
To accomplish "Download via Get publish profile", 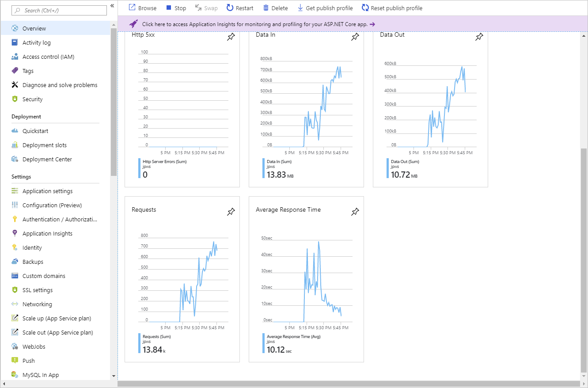I will coord(325,8).
